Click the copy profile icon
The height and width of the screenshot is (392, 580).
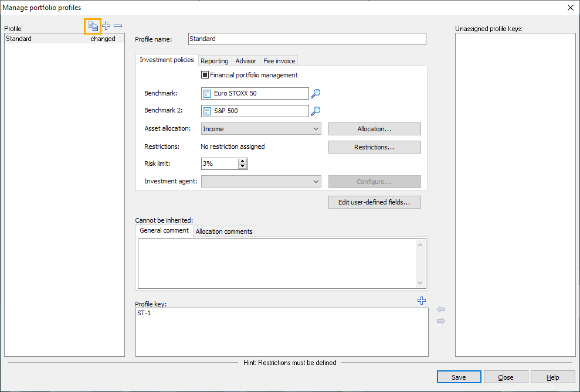click(93, 26)
